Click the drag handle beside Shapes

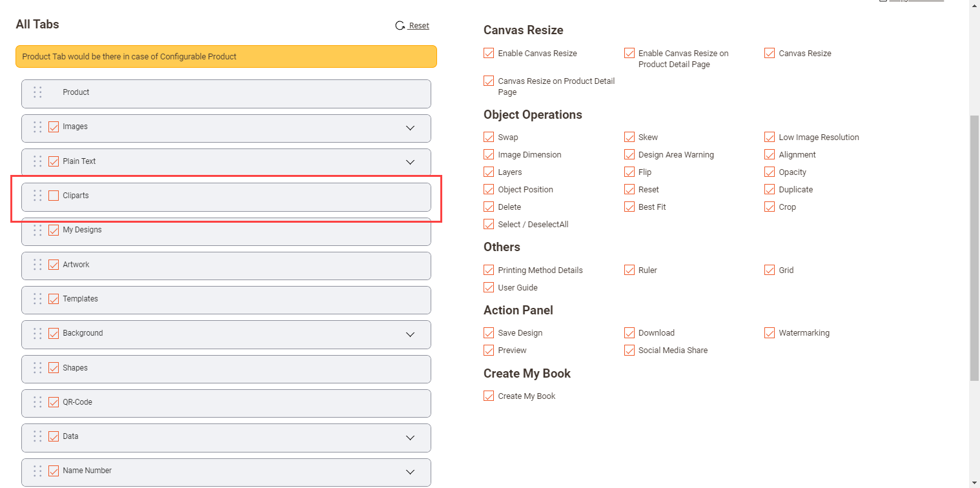(37, 368)
